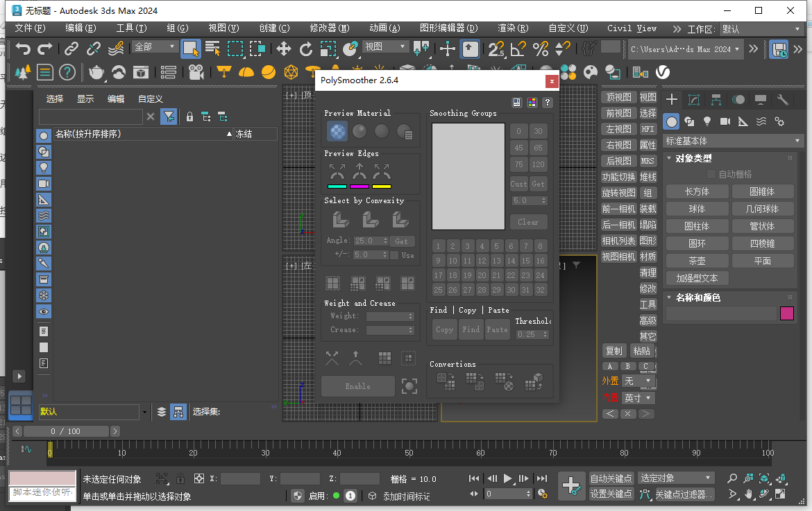
Task: Open the 英寸 units dropdown
Action: point(638,398)
